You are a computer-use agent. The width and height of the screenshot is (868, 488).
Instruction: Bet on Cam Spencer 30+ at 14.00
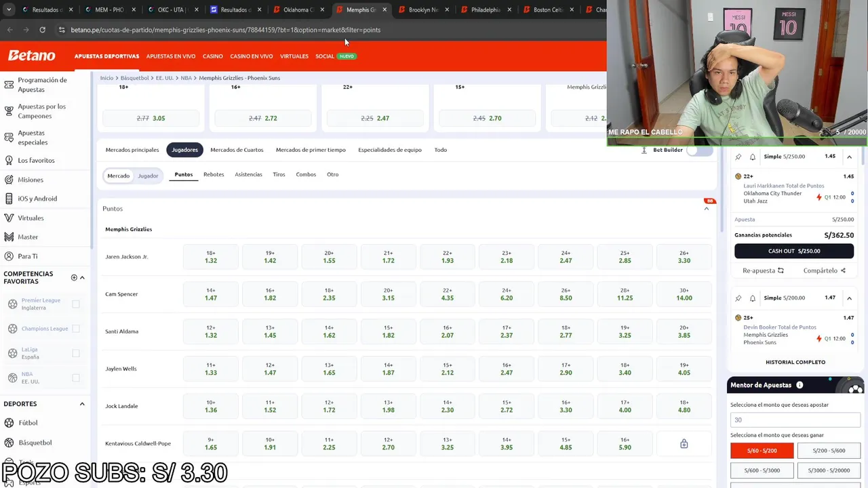coord(684,294)
